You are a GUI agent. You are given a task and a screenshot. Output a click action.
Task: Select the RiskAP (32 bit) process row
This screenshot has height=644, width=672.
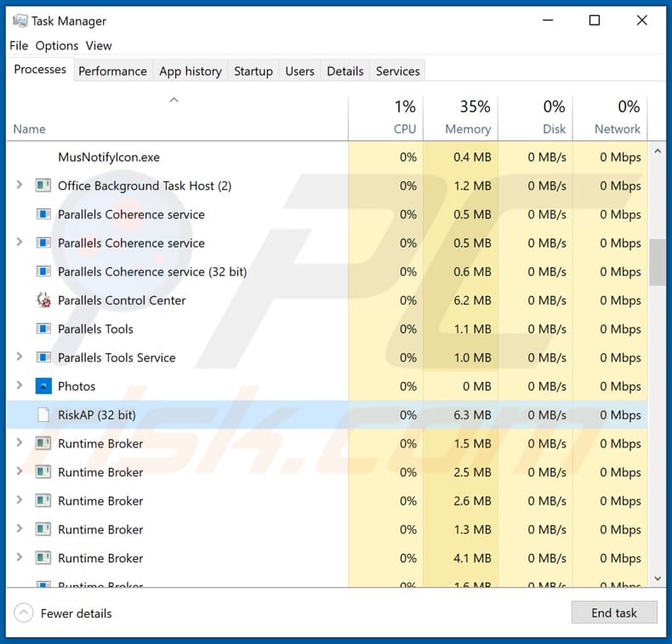327,415
